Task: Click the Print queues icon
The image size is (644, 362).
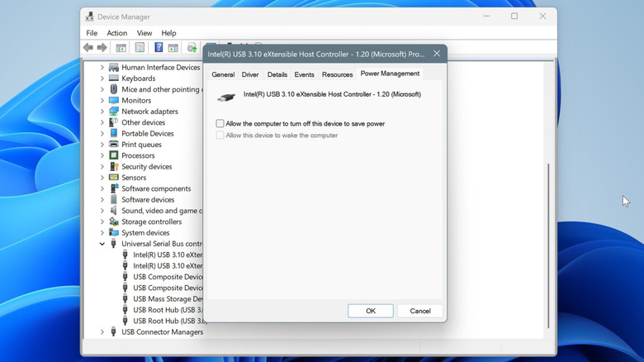Action: [x=114, y=145]
